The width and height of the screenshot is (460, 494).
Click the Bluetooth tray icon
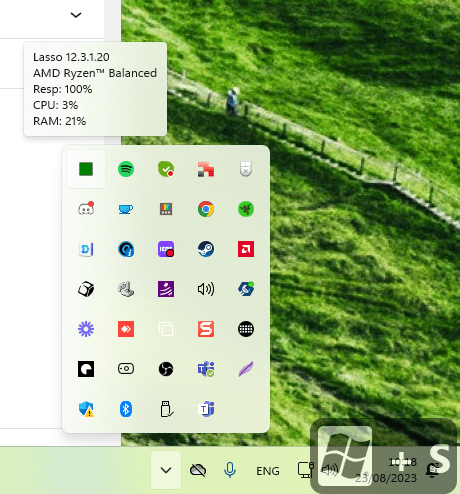pyautogui.click(x=126, y=409)
